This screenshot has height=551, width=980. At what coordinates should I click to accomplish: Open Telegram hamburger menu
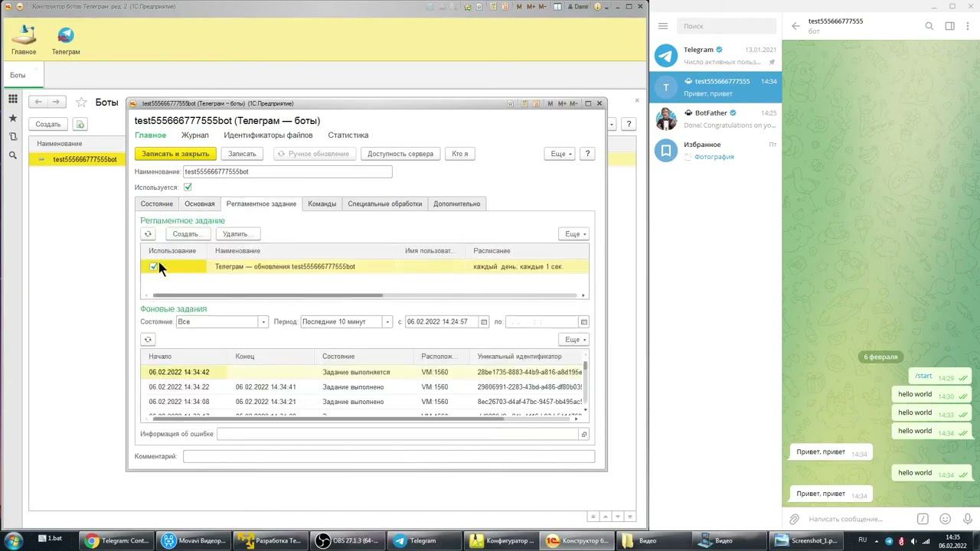tap(663, 26)
